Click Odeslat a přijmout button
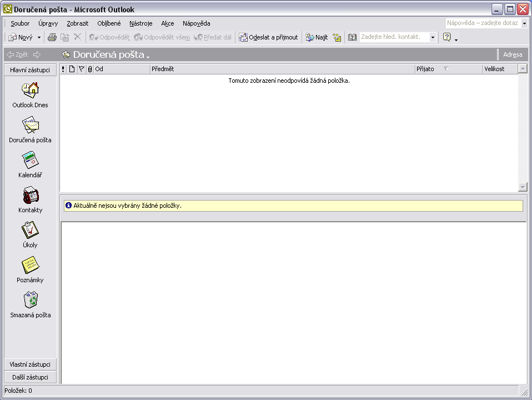 point(268,37)
